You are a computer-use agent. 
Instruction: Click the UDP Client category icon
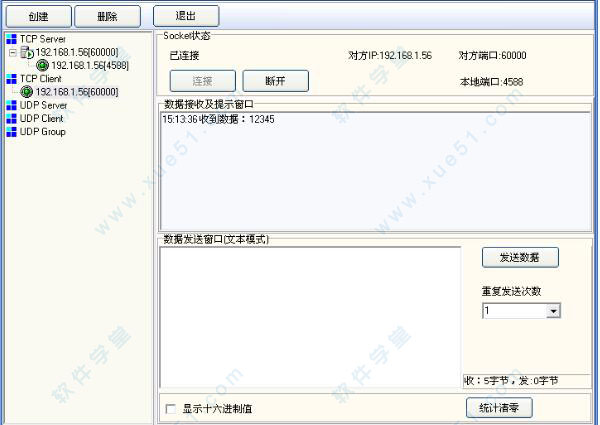click(12, 119)
